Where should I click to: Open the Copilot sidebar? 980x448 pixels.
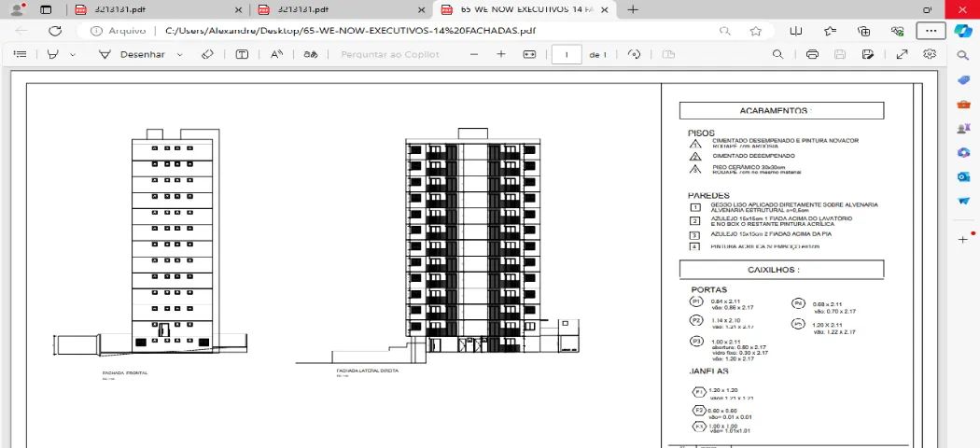coord(963,31)
